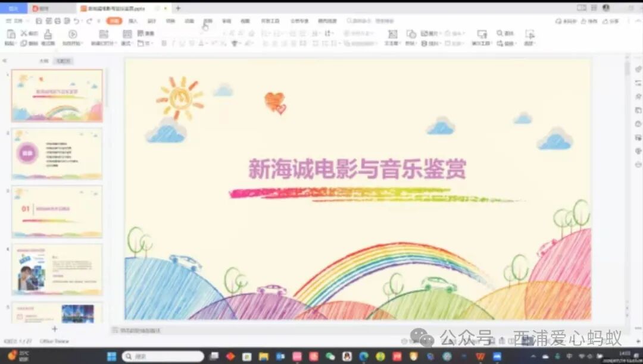643x364 pixels.
Task: Insert a Text Box from the ribbon
Action: pos(392,34)
